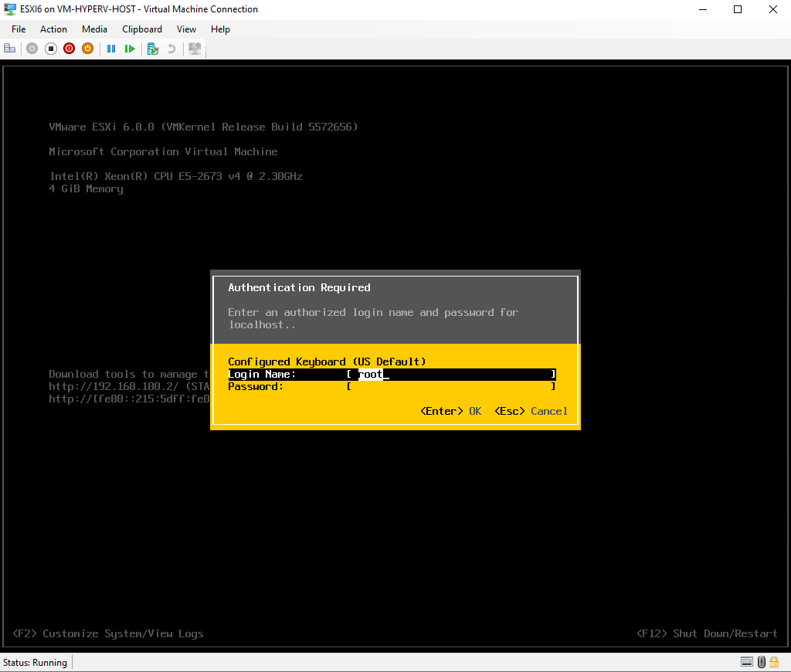Click the Enter an authorized login name message
The height and width of the screenshot is (672, 791).
click(x=373, y=318)
